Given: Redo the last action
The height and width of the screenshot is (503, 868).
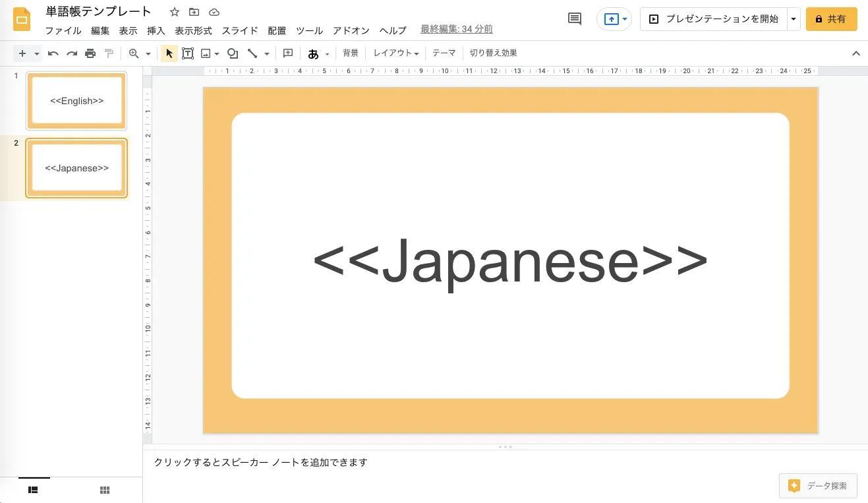Looking at the screenshot, I should coord(72,53).
